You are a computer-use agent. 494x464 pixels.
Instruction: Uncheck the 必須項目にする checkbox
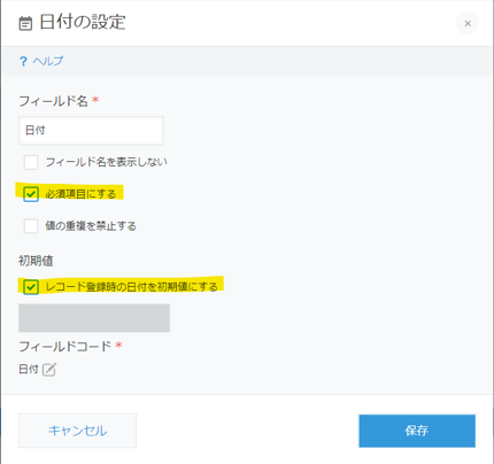(x=31, y=194)
